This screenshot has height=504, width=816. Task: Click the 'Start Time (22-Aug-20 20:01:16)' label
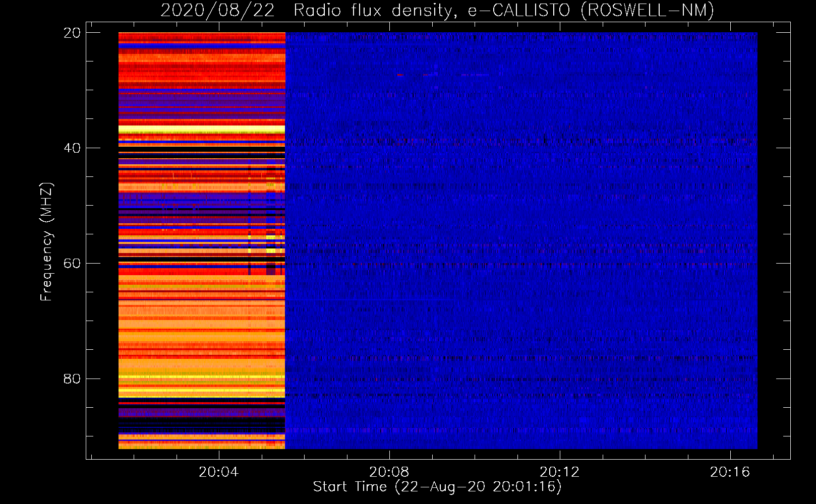click(x=437, y=487)
